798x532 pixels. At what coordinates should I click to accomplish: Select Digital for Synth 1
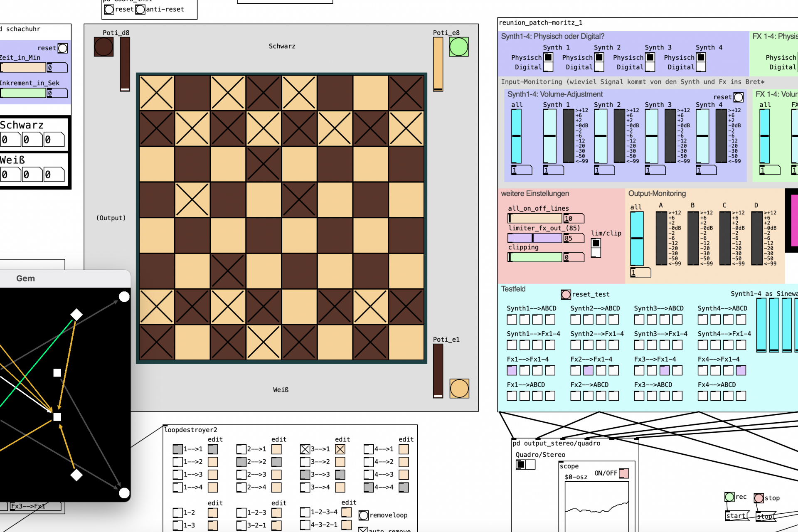(548, 67)
